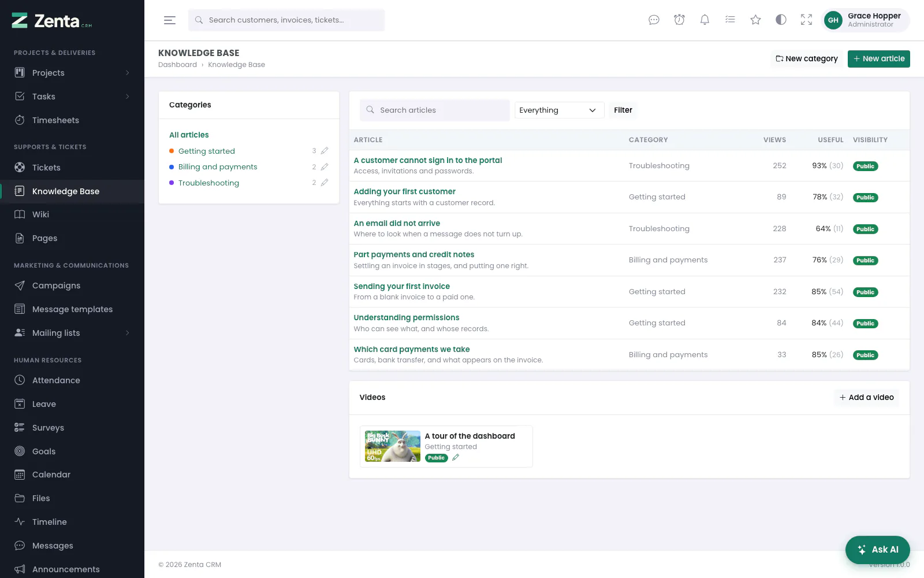Expand the Projects submenu chevron
Viewport: 924px width, 578px height.
coord(128,73)
